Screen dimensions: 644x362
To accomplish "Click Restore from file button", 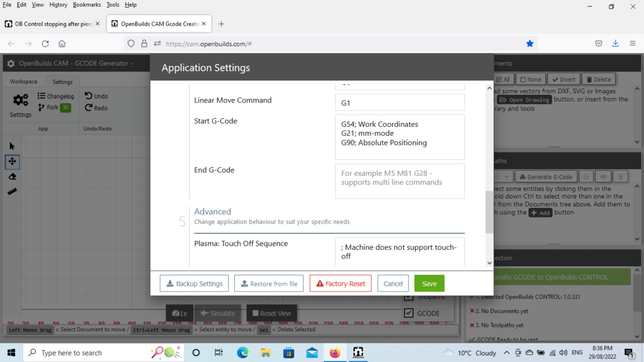I will coord(269,283).
